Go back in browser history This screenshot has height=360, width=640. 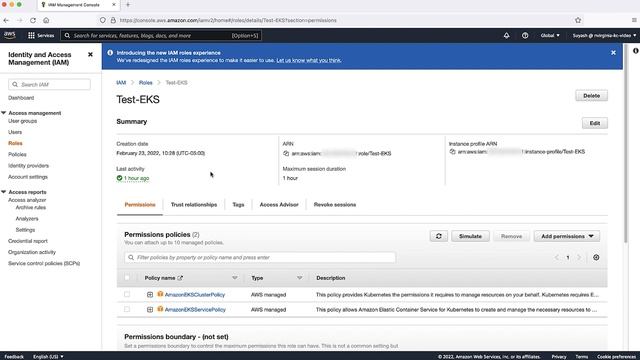click(x=6, y=20)
